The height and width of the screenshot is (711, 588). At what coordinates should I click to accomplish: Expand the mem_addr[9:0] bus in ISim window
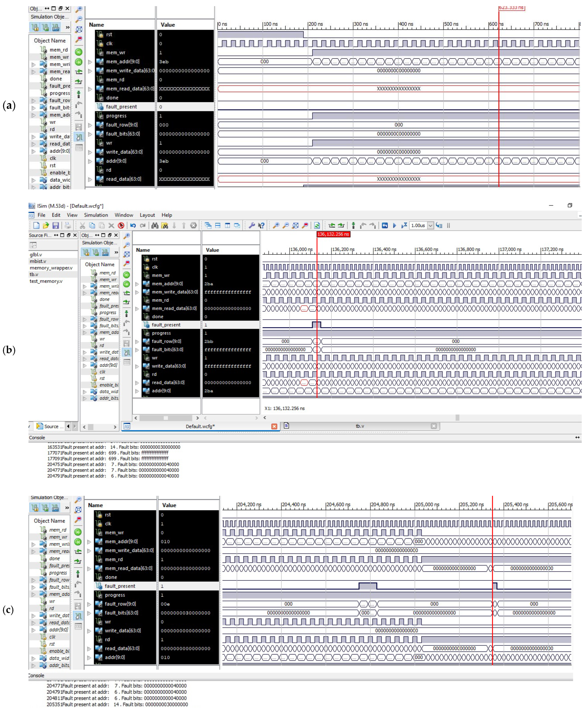(137, 284)
